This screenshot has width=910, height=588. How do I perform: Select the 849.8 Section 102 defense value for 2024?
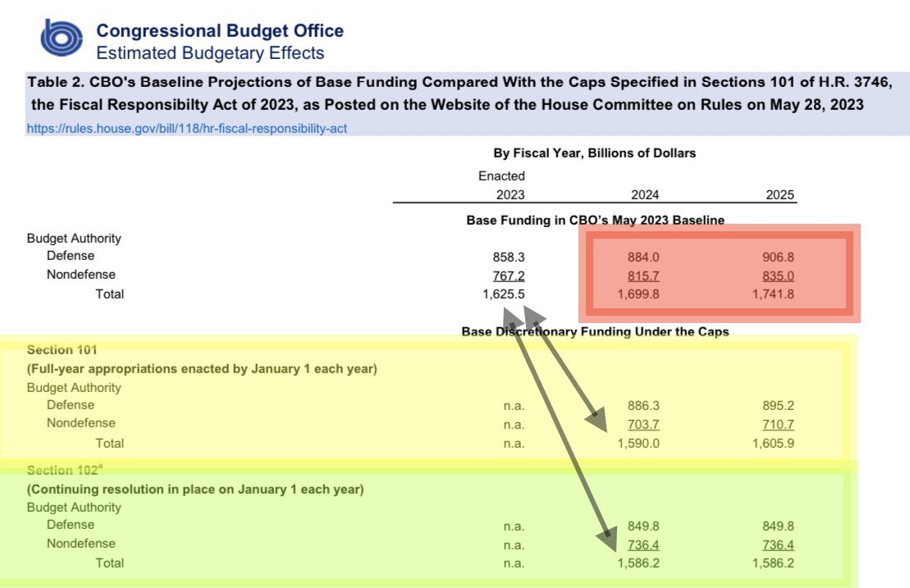tap(643, 526)
